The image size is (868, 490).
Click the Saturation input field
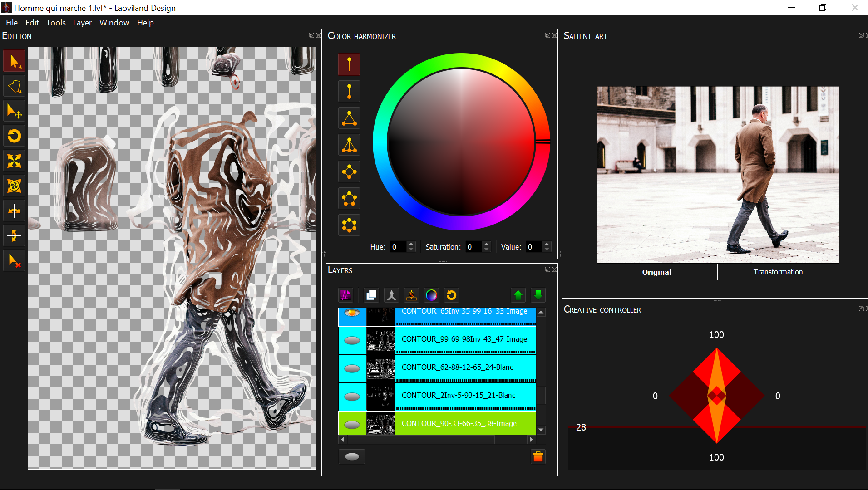[x=474, y=247]
